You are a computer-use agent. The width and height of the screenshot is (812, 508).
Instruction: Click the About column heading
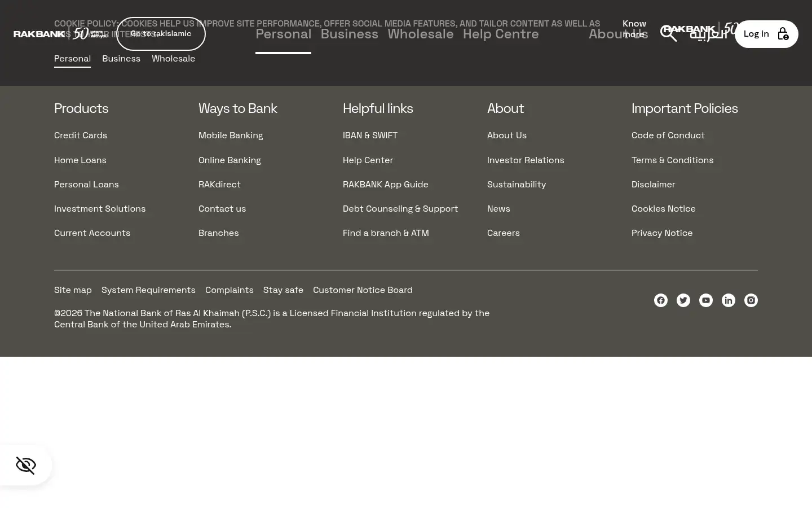505,108
